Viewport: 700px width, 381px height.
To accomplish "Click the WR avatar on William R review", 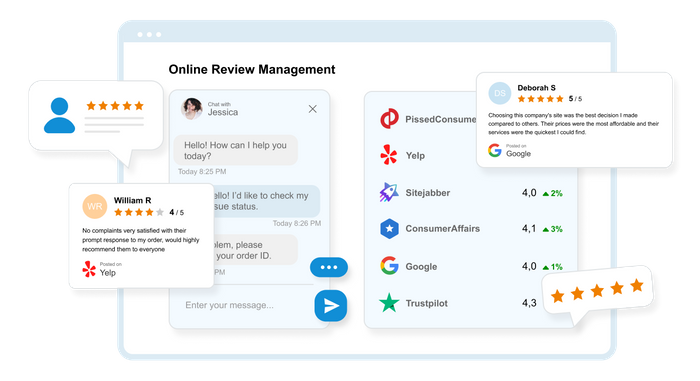I will click(95, 206).
